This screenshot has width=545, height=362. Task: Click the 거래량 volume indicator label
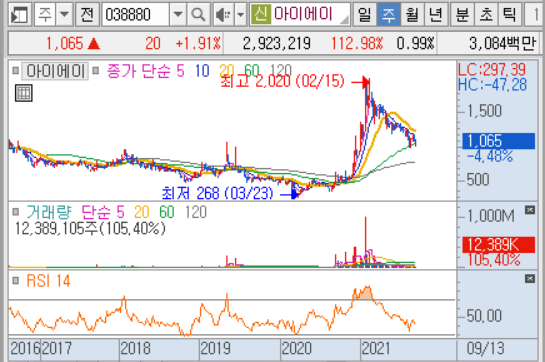49,212
